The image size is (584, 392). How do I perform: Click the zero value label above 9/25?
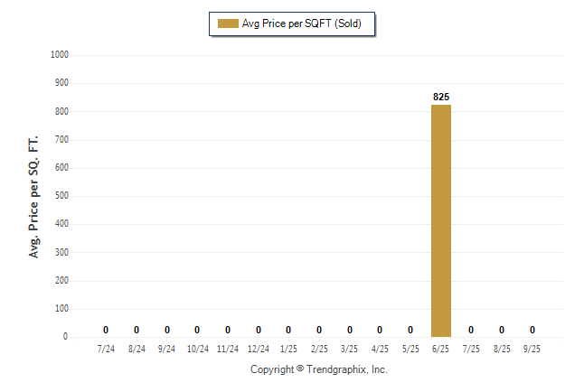tap(532, 330)
